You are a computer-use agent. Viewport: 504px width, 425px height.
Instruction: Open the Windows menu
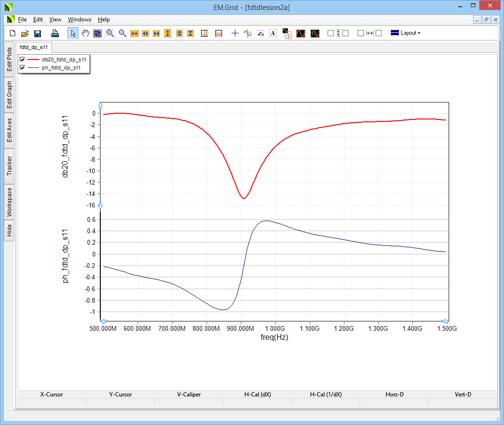point(79,20)
